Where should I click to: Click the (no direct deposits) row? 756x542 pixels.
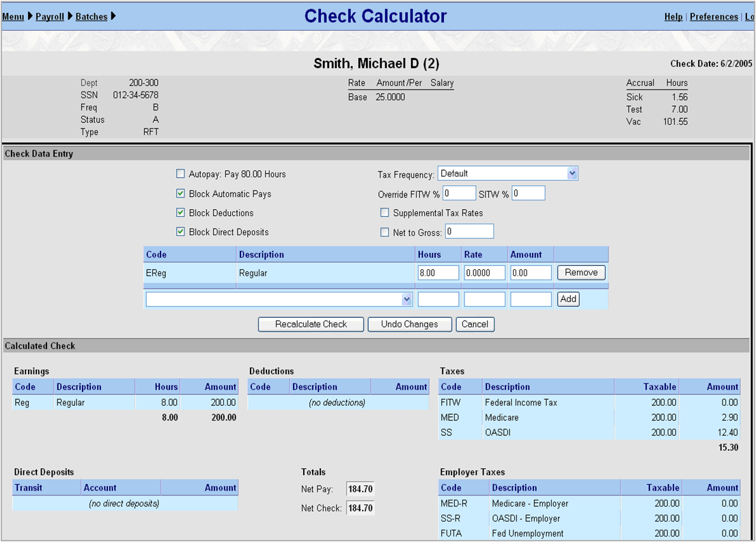pos(126,504)
